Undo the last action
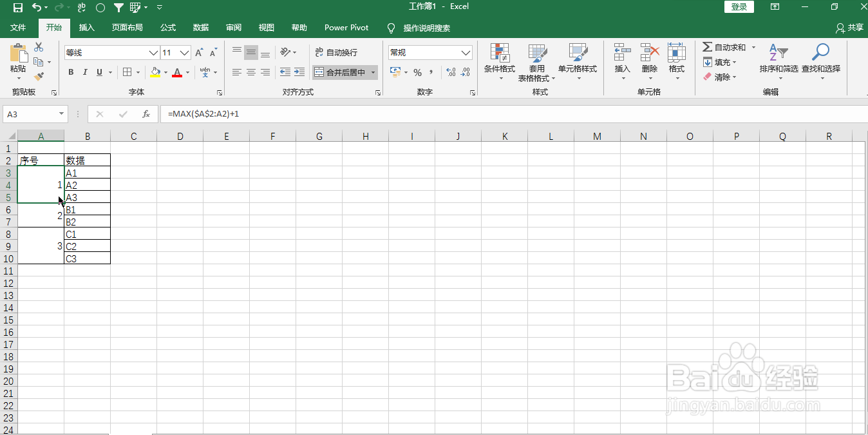The width and height of the screenshot is (868, 435). point(37,7)
